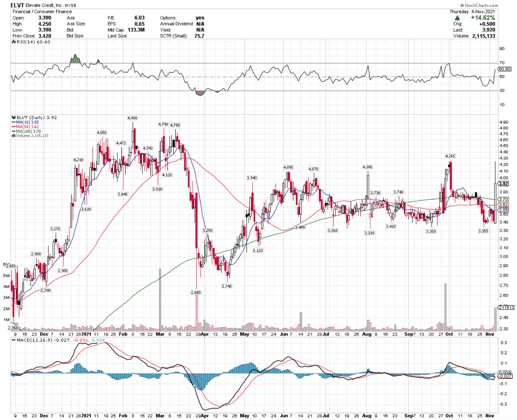Click the 2.740 April low label

(227, 286)
